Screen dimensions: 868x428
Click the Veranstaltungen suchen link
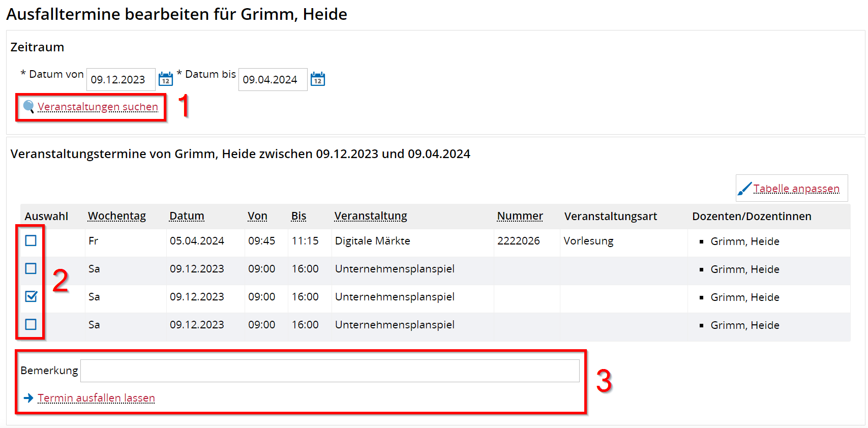(x=98, y=107)
